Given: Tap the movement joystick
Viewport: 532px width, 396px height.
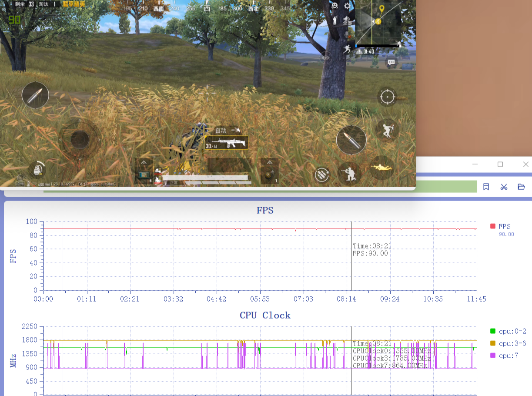Looking at the screenshot, I should point(80,139).
